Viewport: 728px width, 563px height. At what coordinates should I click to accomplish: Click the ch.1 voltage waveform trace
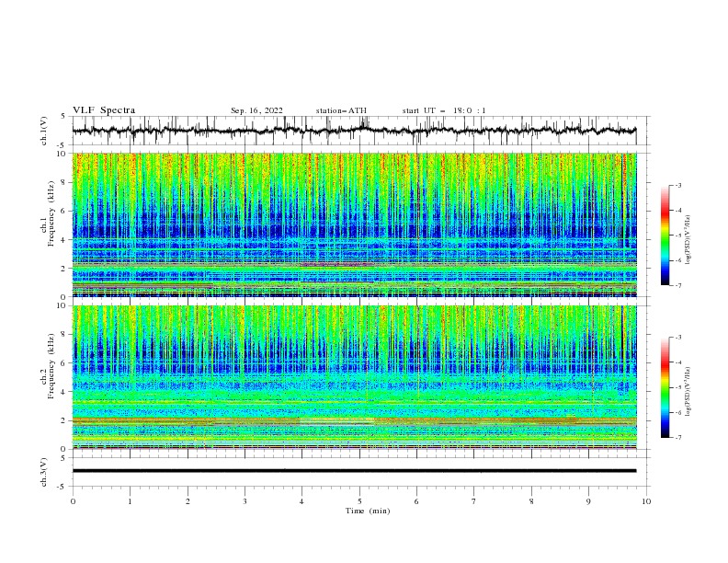[354, 131]
